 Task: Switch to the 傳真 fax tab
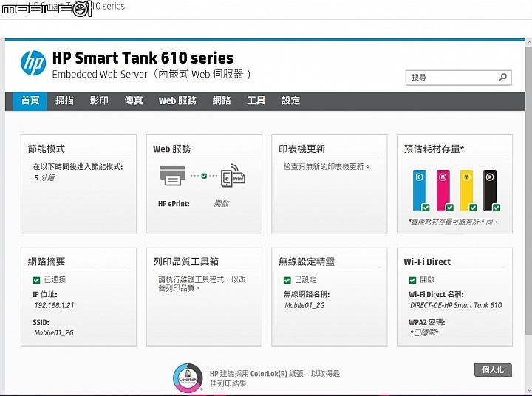click(133, 100)
